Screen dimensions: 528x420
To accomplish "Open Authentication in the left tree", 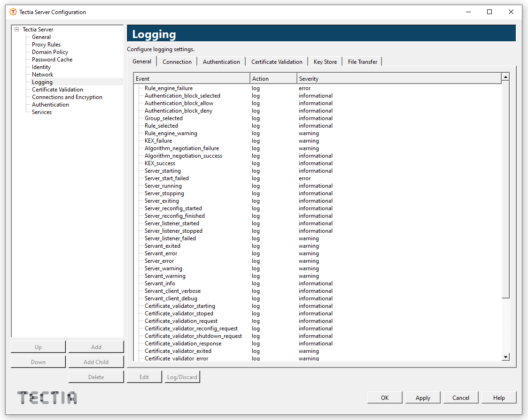I will coord(50,105).
